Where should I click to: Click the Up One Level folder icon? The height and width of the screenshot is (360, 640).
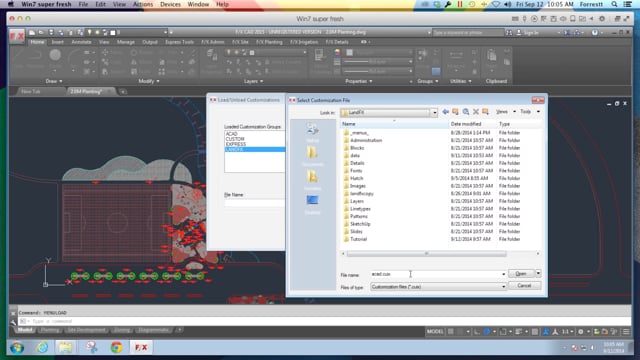pos(456,112)
